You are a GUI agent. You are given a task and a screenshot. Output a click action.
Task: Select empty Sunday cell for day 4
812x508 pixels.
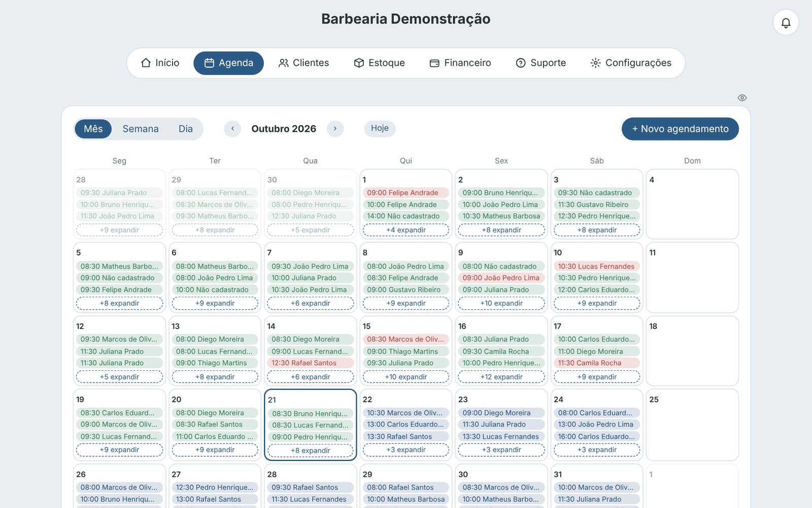point(692,204)
